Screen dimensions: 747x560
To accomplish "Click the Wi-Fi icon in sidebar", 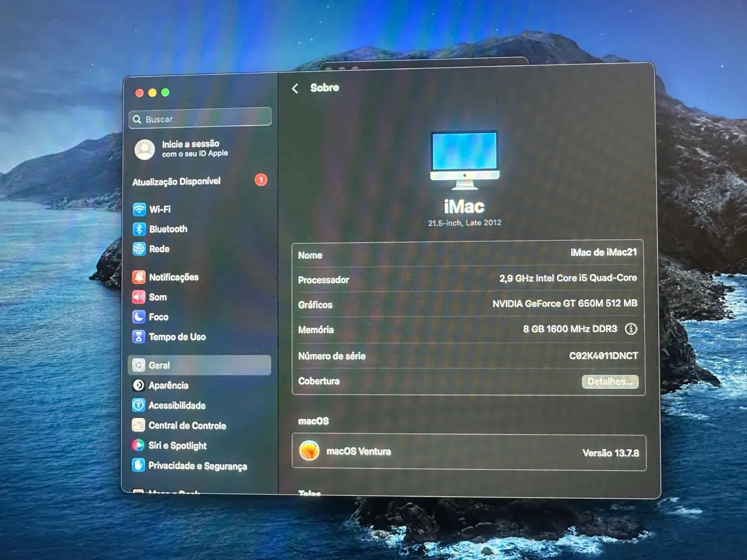I will coord(139,209).
